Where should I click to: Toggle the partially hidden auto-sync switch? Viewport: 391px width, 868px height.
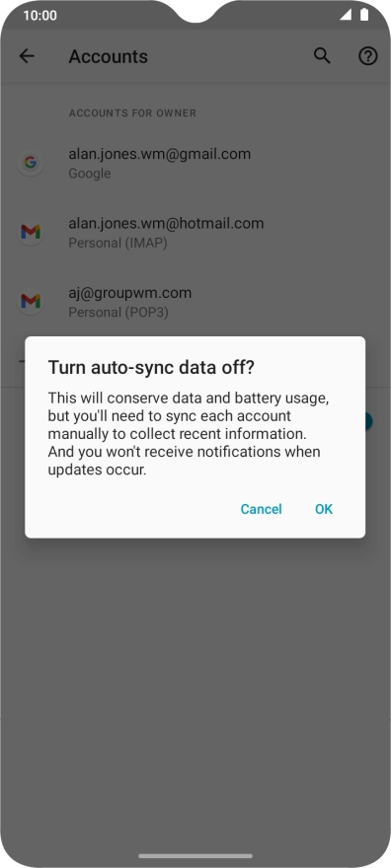pos(368,422)
